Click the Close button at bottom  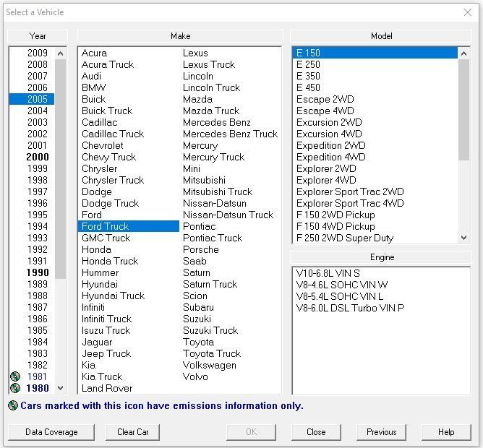(316, 432)
